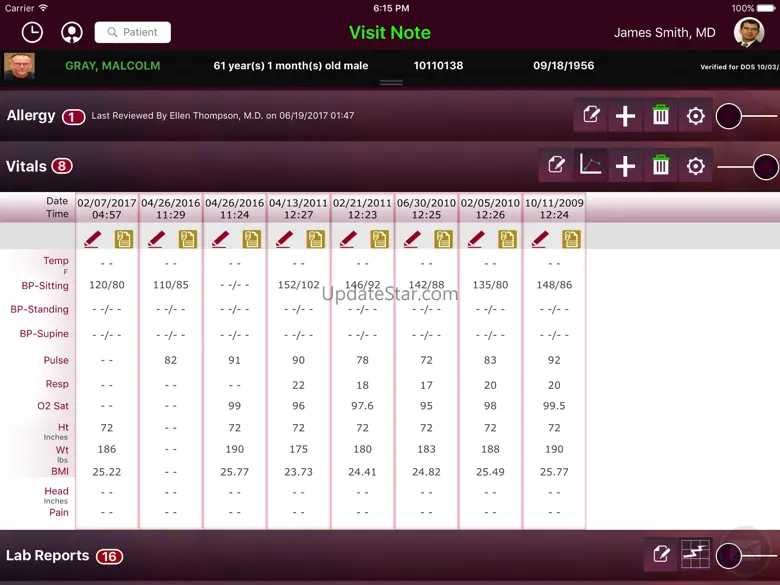Edit vitals for 06/30/2010 12:25
This screenshot has width=780, height=585.
[412, 239]
